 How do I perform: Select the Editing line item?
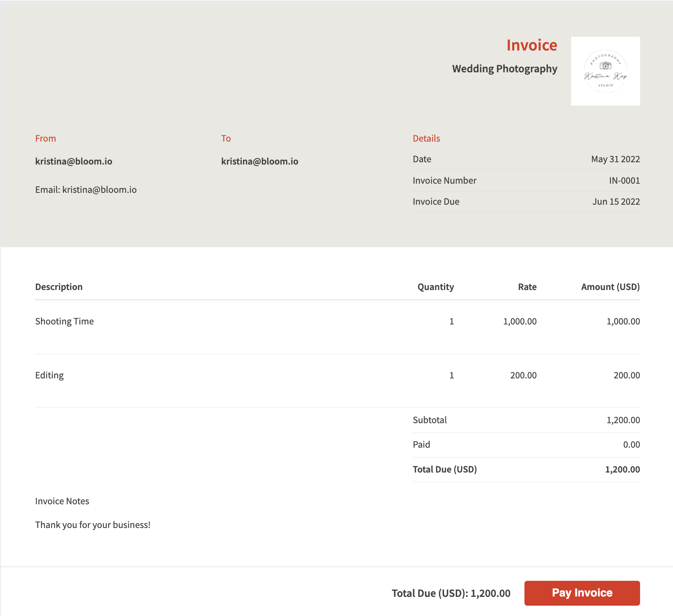point(49,375)
